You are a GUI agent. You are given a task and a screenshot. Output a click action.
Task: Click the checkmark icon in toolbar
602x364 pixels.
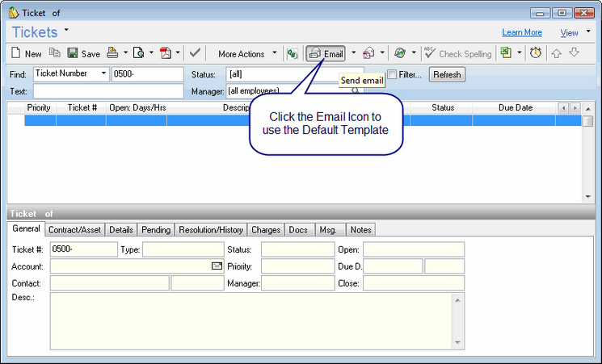[195, 54]
